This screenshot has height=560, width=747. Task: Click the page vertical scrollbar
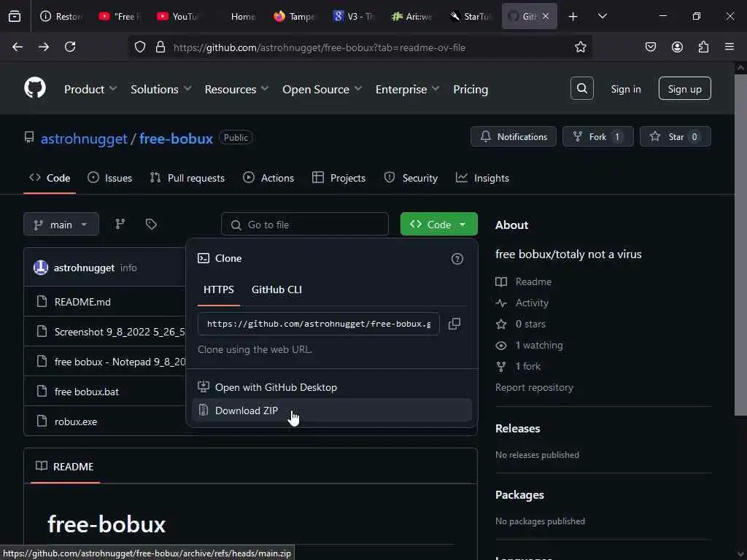click(740, 245)
